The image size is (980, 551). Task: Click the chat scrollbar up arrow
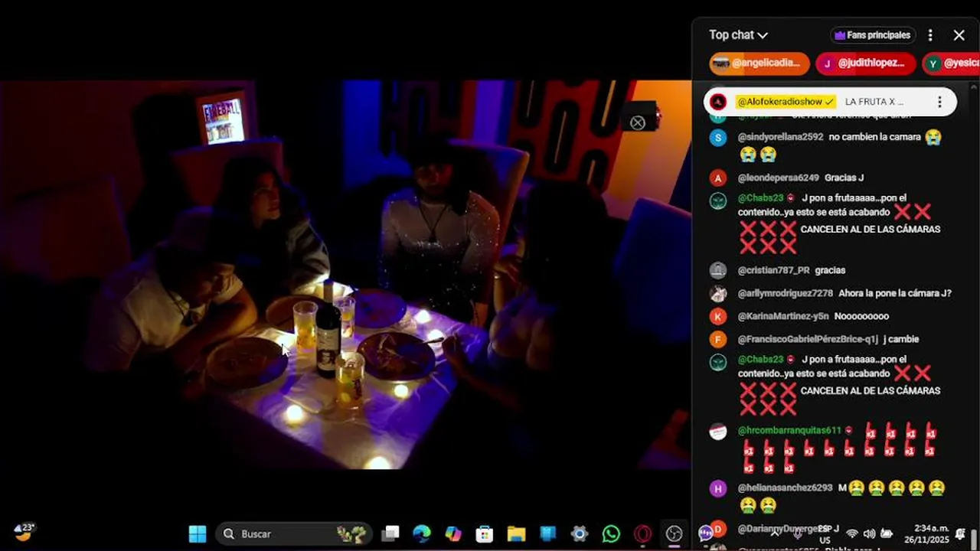pyautogui.click(x=974, y=86)
